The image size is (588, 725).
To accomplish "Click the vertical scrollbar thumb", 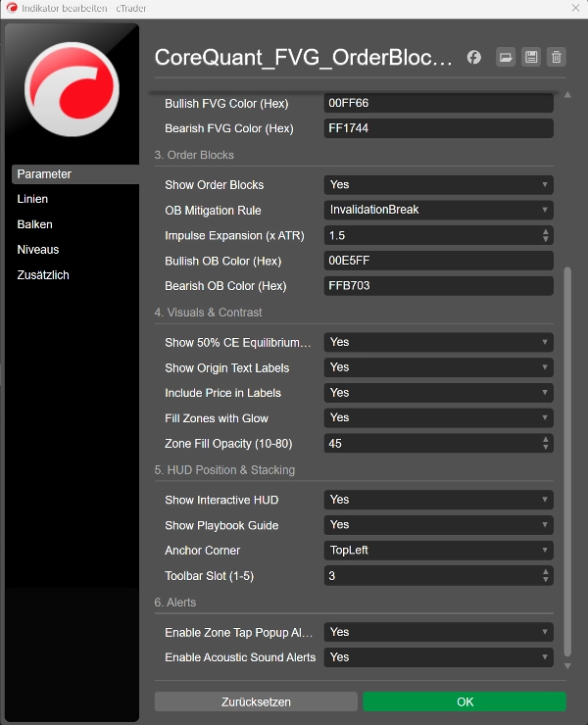I will pos(567,461).
